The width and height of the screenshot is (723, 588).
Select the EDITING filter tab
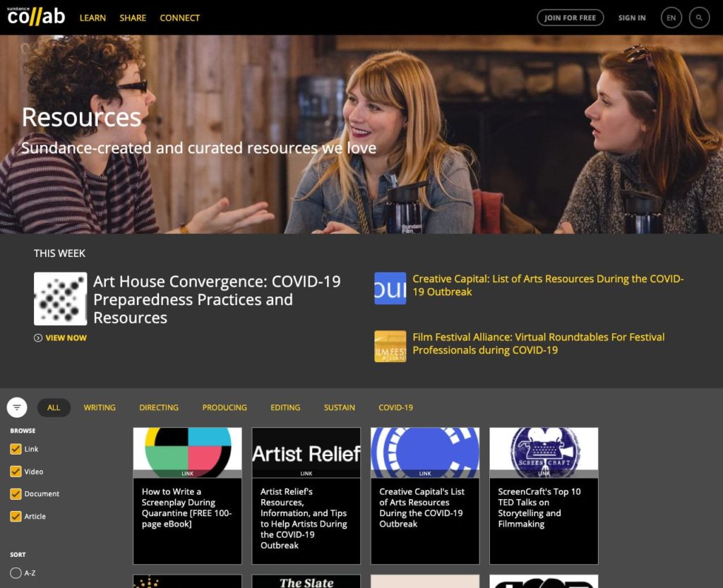(285, 407)
